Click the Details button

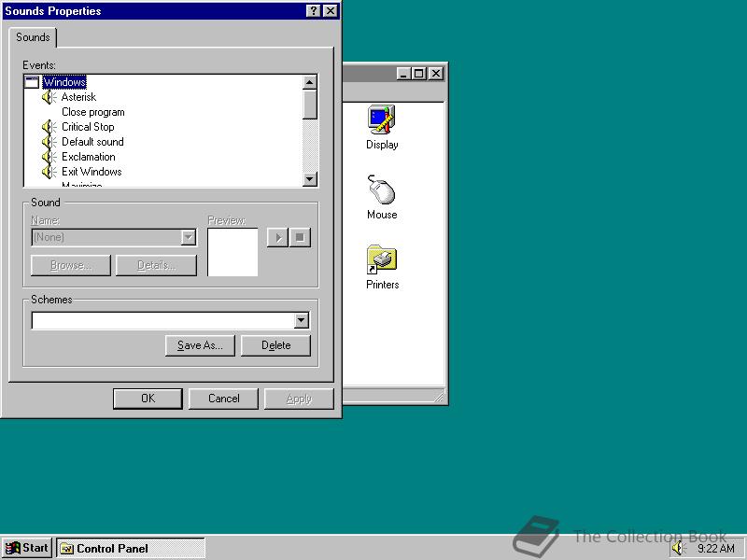[156, 265]
